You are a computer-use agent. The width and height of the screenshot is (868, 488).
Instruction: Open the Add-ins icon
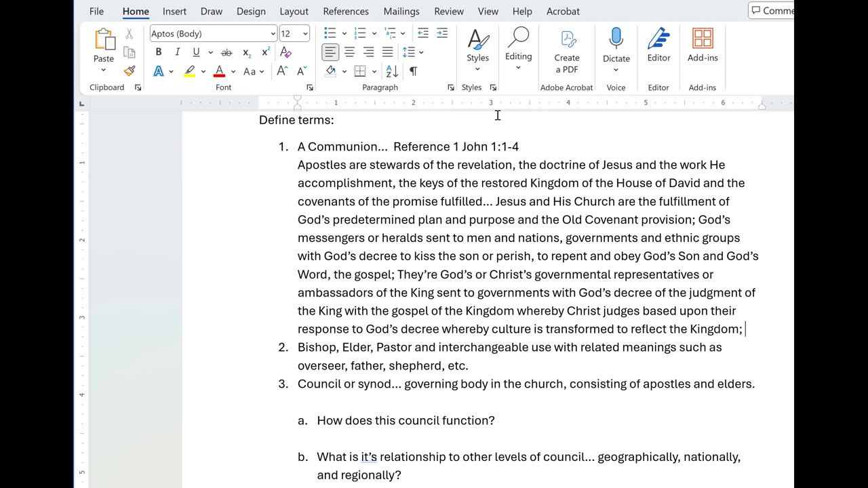(703, 39)
